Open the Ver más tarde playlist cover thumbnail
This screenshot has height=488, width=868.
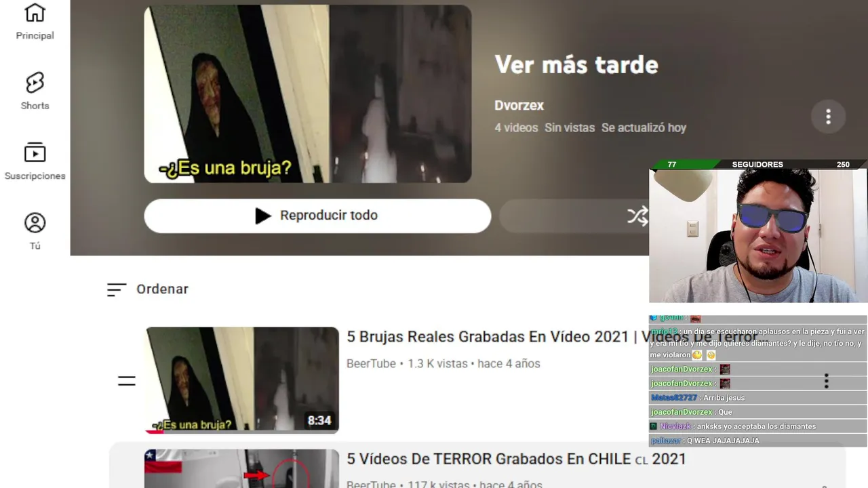point(308,94)
